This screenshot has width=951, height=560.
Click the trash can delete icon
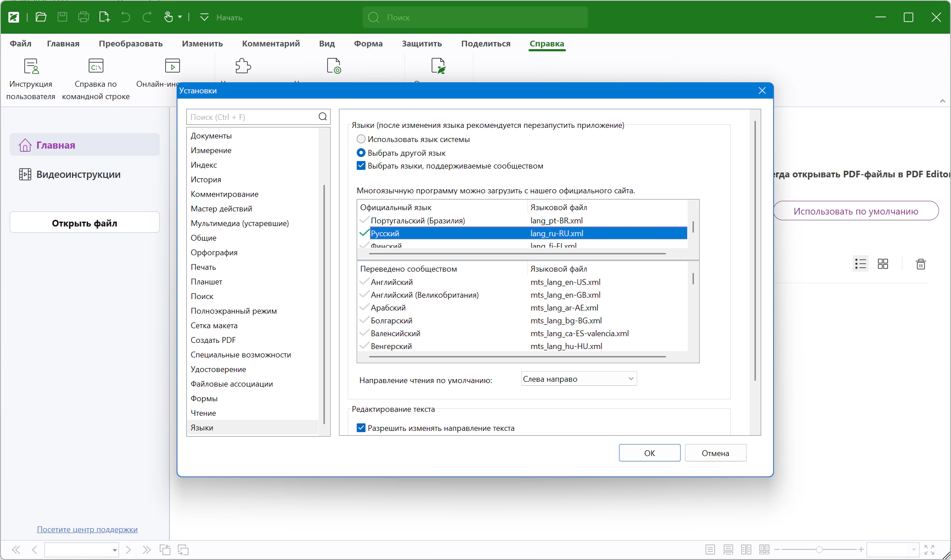tap(921, 264)
